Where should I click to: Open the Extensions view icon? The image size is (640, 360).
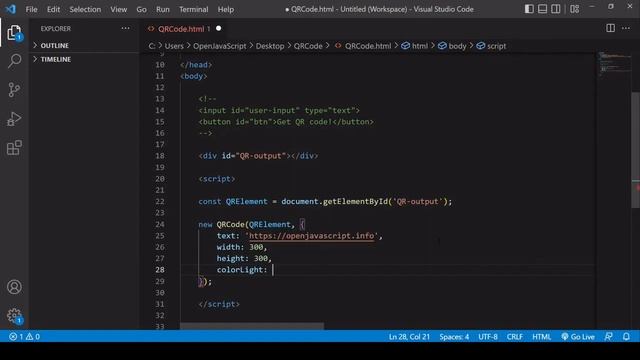14,148
